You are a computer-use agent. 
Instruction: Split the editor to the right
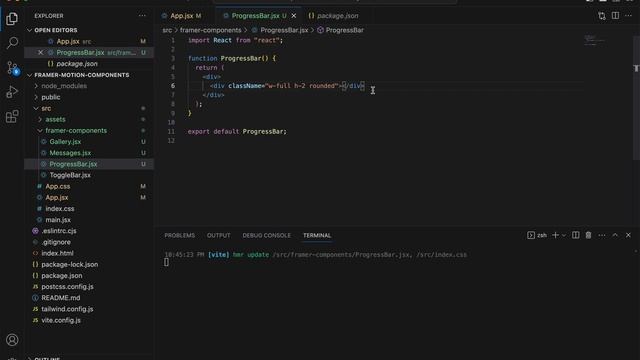[615, 16]
